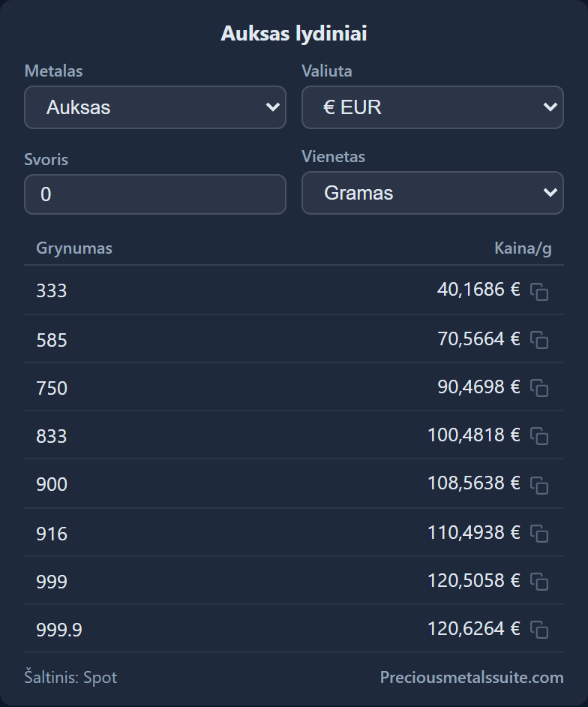Copy the 999 purity price
Viewport: 588px width, 707px height.
tap(539, 582)
